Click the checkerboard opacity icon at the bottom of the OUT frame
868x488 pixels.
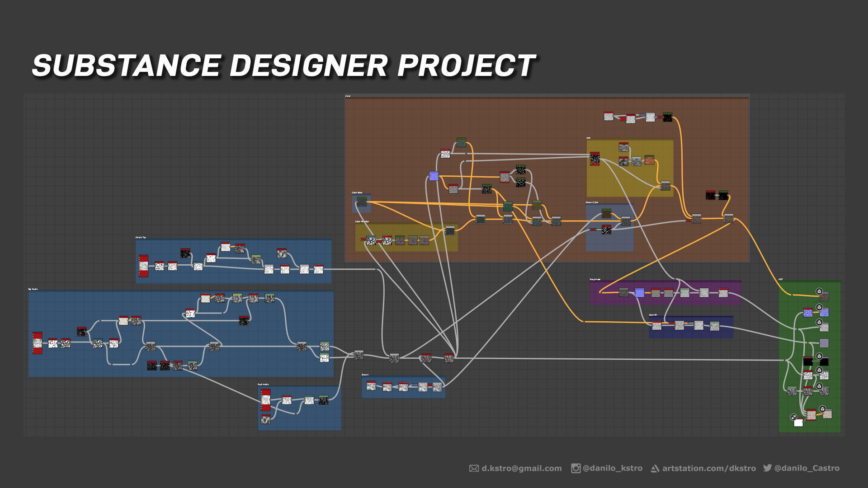[x=793, y=417]
